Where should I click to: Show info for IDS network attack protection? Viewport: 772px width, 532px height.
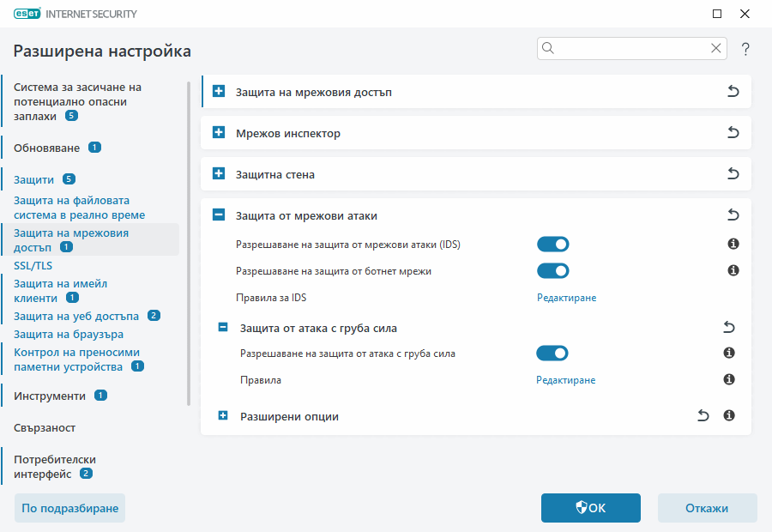coord(733,245)
